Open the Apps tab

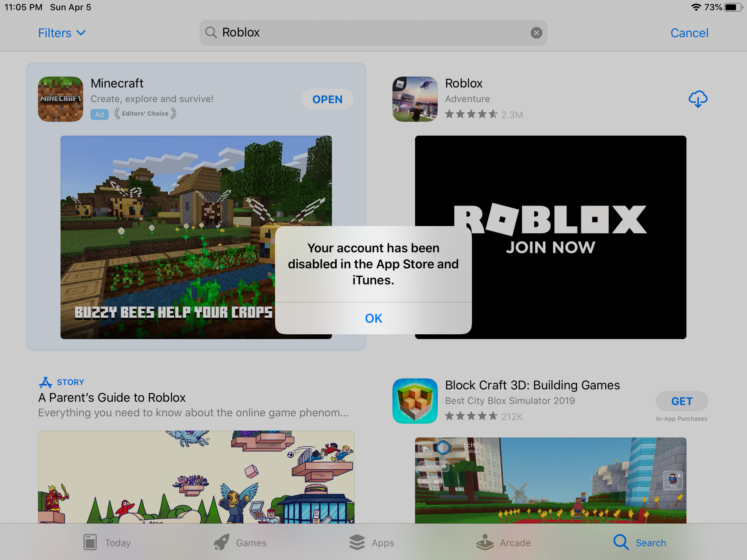371,542
